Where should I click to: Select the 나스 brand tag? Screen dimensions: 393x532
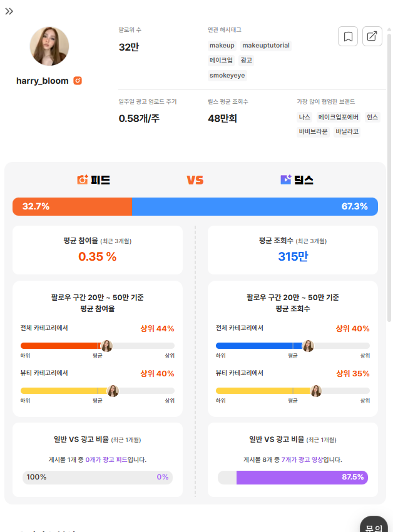click(304, 117)
